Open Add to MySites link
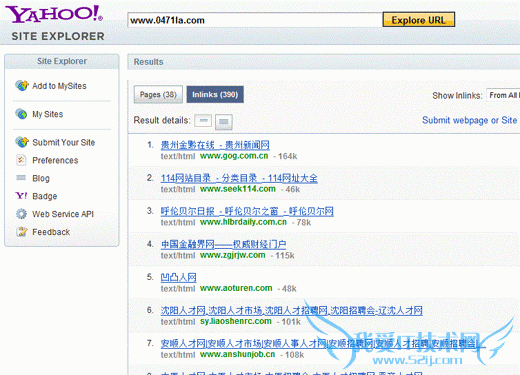520x375 pixels. tap(59, 86)
